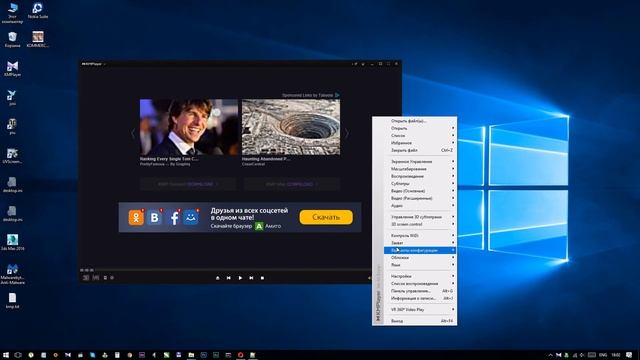The height and width of the screenshot is (360, 640).
Task: Open the 'Захват' submenu
Action: coord(420,243)
